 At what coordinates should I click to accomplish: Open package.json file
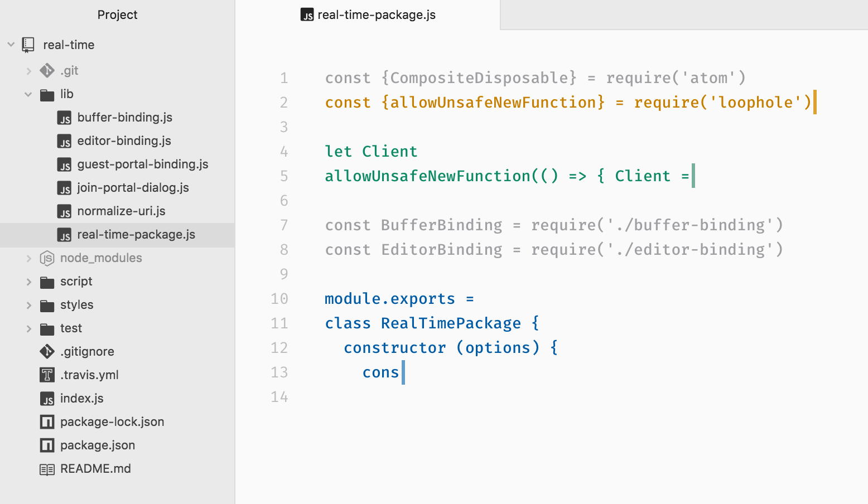(x=98, y=445)
